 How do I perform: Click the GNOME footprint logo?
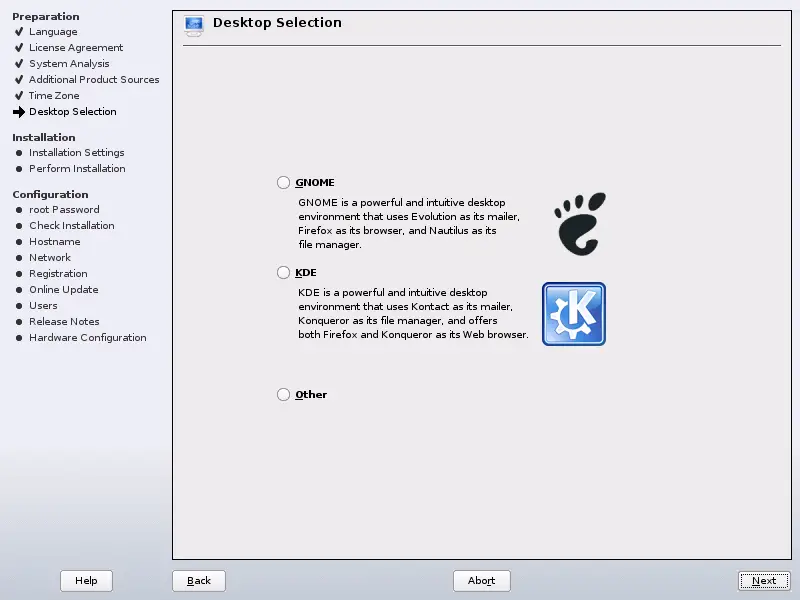tap(580, 224)
